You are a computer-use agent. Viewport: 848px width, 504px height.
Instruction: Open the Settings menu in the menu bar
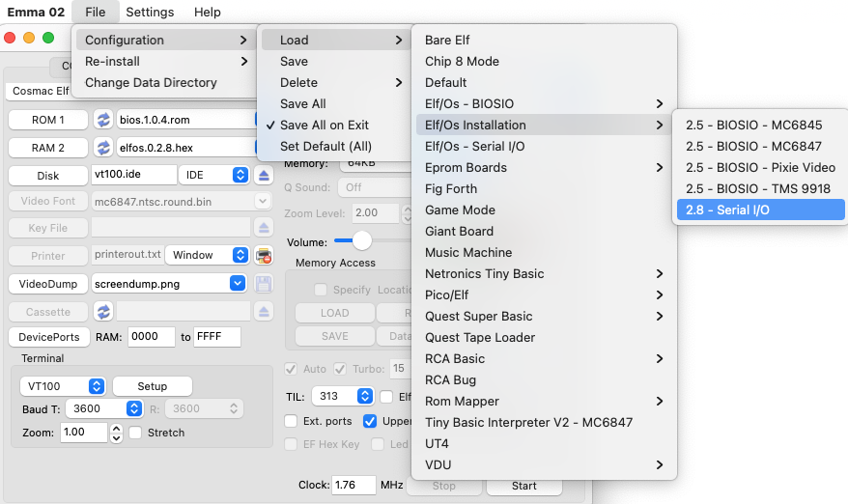pos(150,12)
